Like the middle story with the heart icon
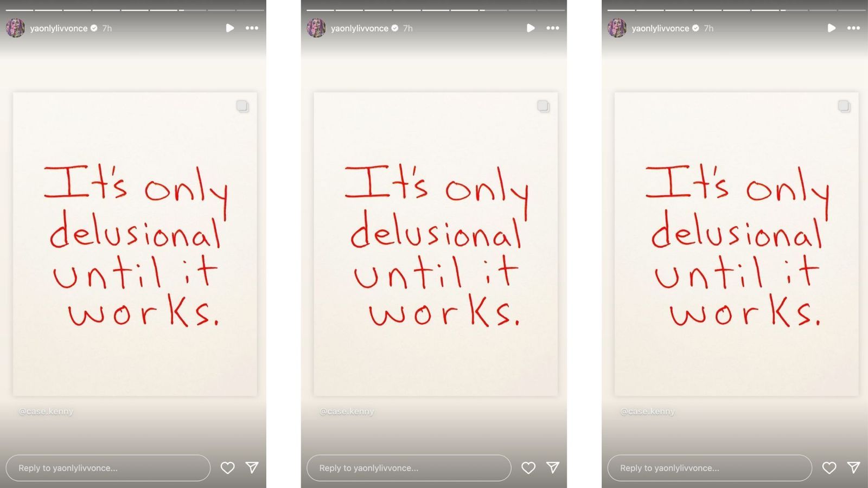 click(528, 467)
